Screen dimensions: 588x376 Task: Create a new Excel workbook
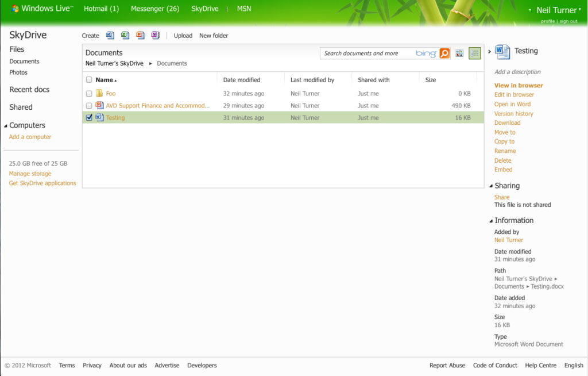125,35
